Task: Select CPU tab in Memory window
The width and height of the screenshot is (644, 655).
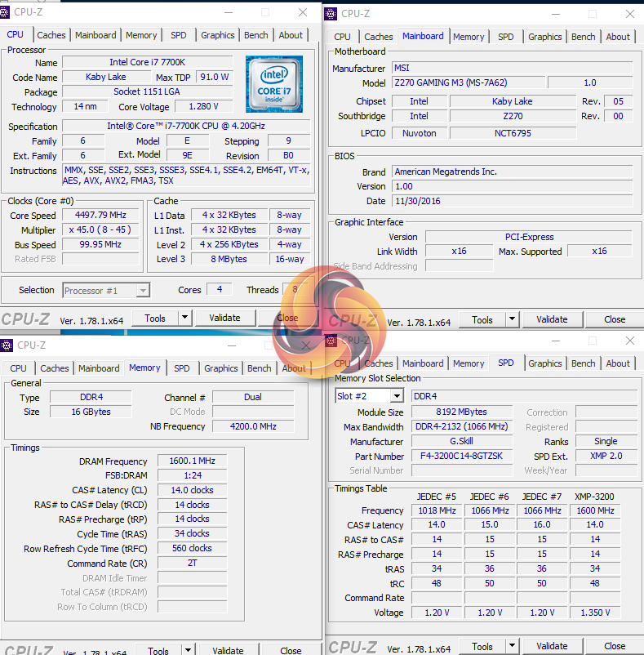Action: pyautogui.click(x=18, y=368)
